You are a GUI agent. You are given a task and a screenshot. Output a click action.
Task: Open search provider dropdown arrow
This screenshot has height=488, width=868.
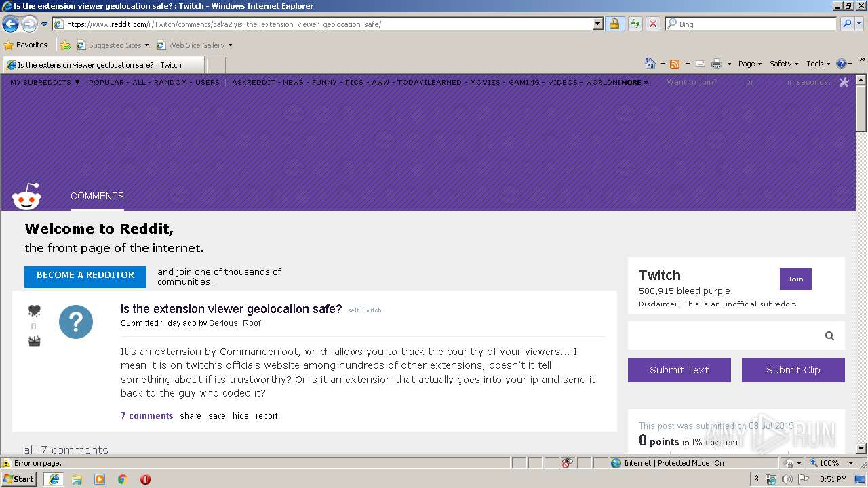pos(860,24)
